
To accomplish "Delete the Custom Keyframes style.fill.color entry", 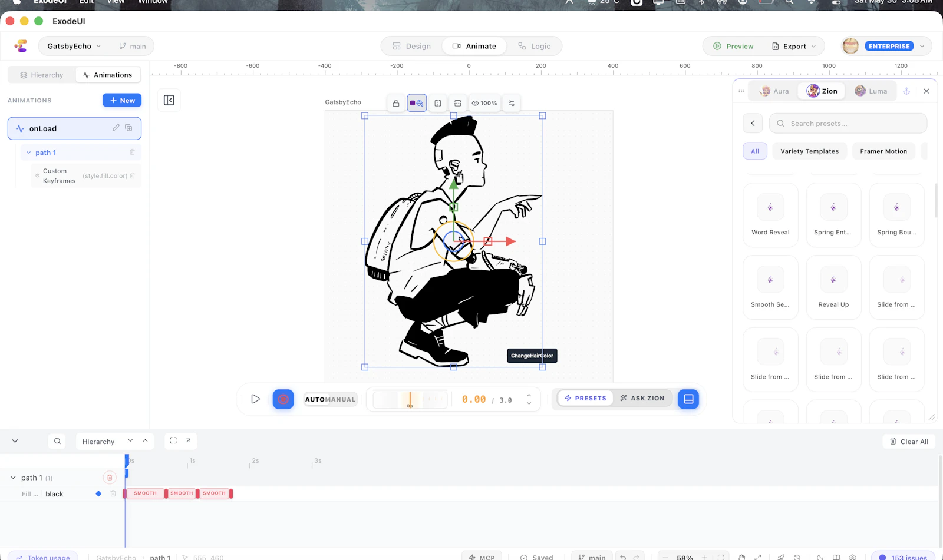I will (x=132, y=175).
